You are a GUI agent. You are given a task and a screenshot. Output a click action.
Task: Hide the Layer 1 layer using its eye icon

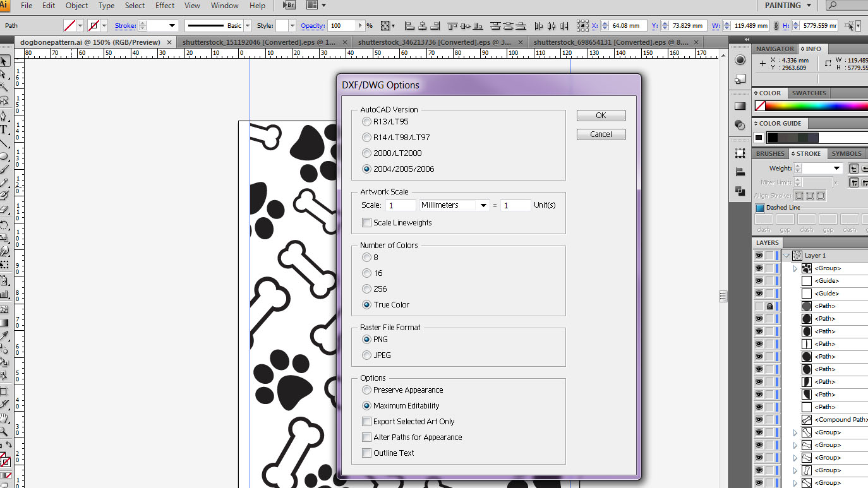pyautogui.click(x=758, y=255)
